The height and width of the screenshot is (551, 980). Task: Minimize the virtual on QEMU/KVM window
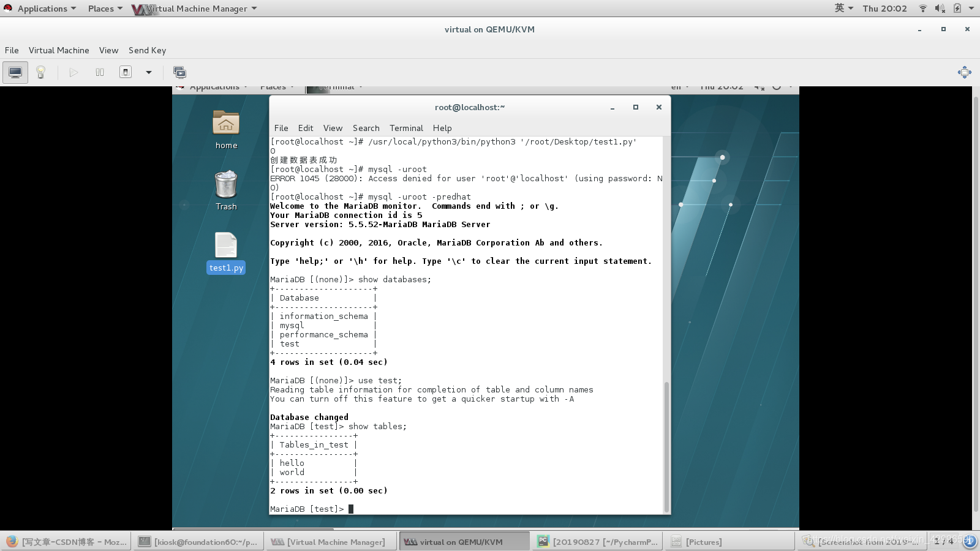919,29
